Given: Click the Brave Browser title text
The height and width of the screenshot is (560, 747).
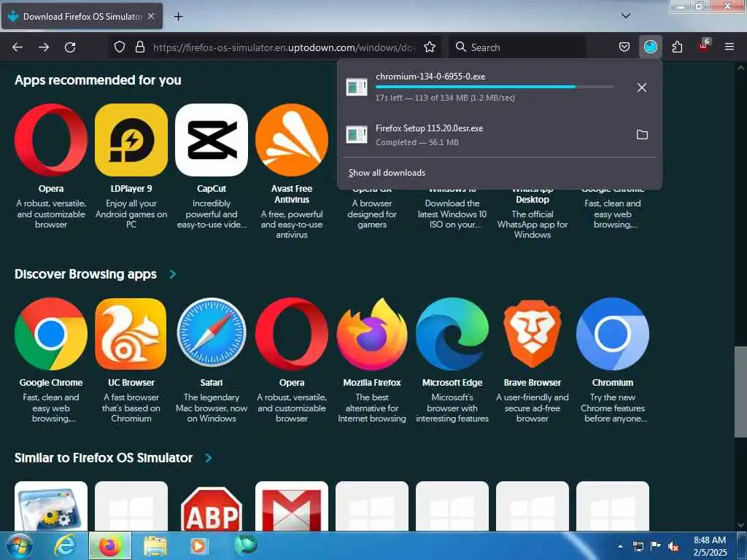Looking at the screenshot, I should (x=533, y=383).
